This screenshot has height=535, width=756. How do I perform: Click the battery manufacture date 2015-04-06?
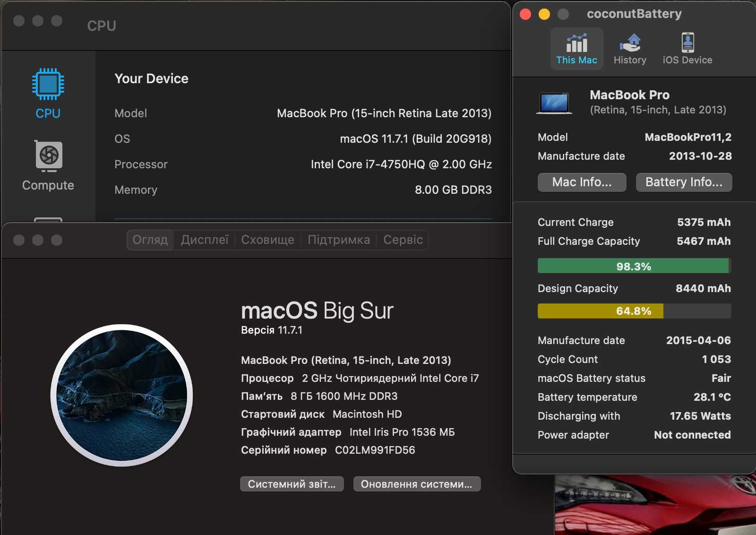[698, 340]
